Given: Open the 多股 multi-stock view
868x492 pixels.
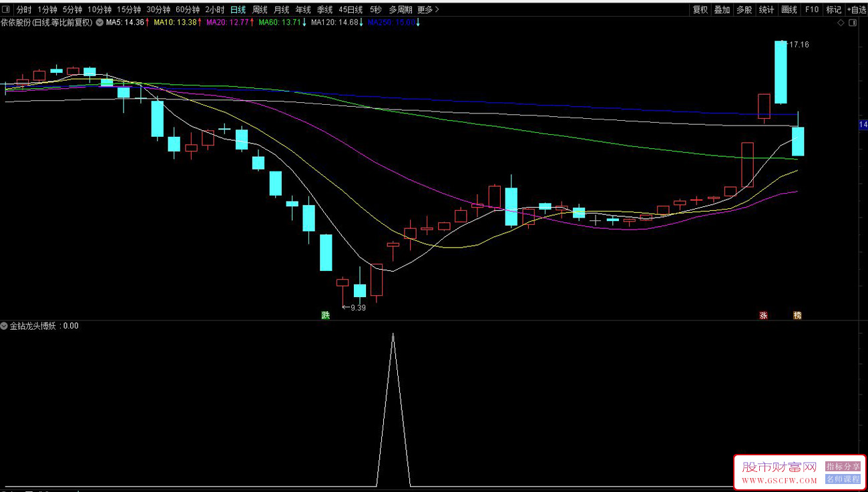Looking at the screenshot, I should (744, 9).
